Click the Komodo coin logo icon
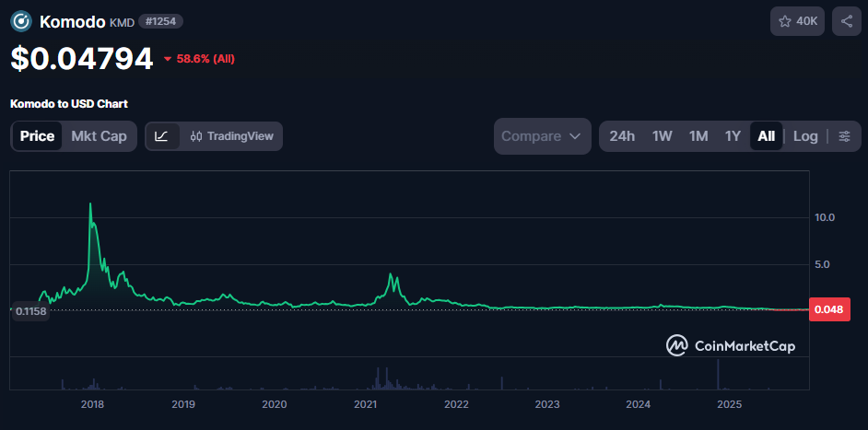 click(21, 21)
